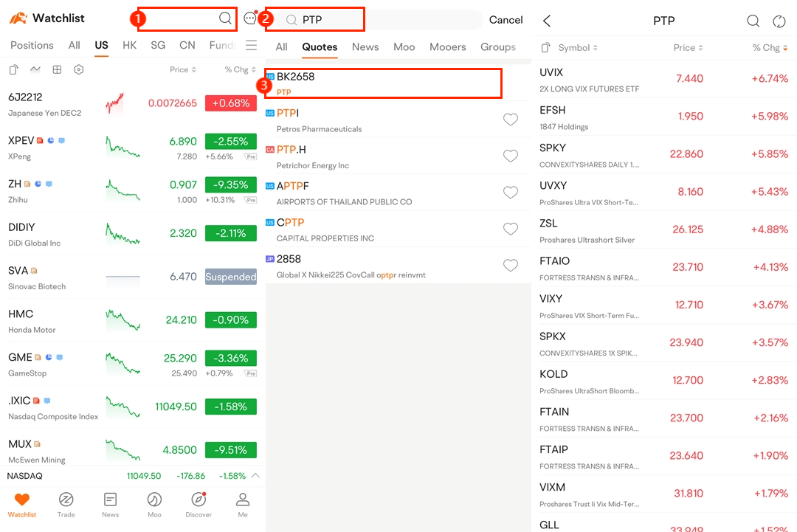This screenshot has width=797, height=532.
Task: Switch to the CN market tab
Action: pos(187,45)
